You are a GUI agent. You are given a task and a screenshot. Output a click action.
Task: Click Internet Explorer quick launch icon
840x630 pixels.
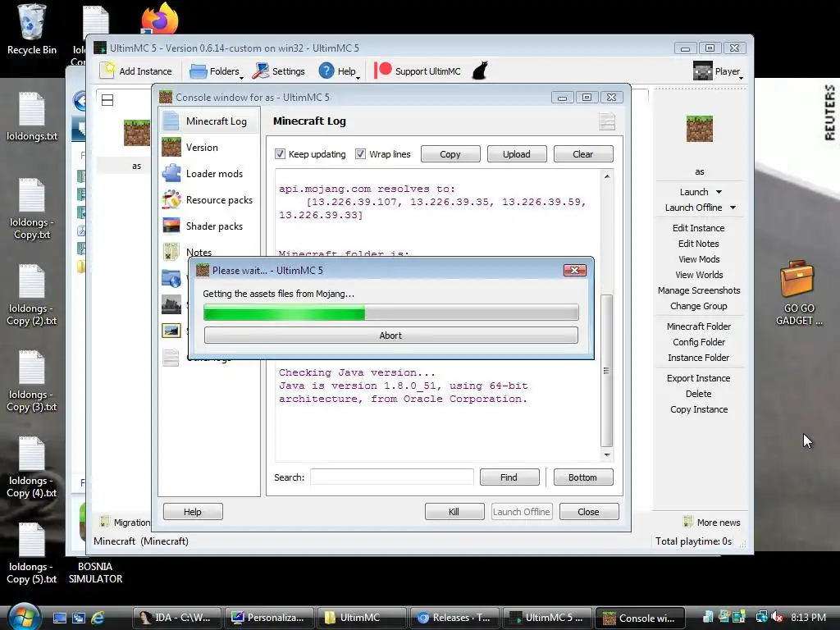pos(98,618)
